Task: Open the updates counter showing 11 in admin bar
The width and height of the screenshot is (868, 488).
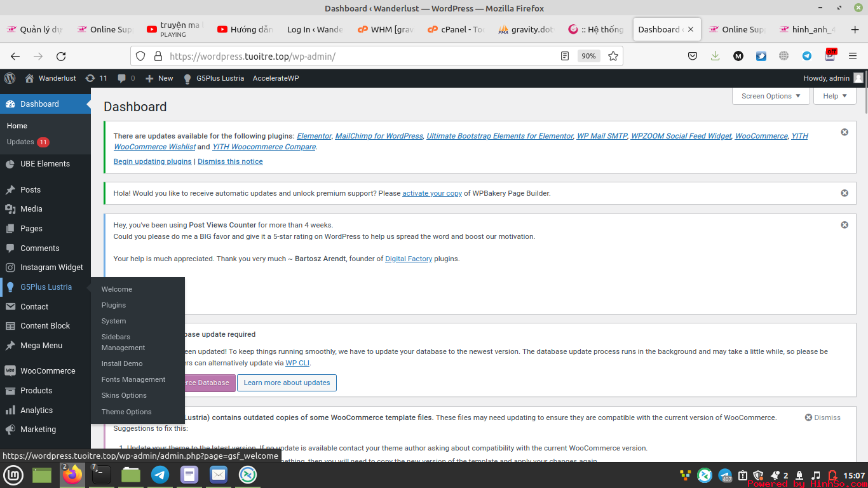Action: 96,78
